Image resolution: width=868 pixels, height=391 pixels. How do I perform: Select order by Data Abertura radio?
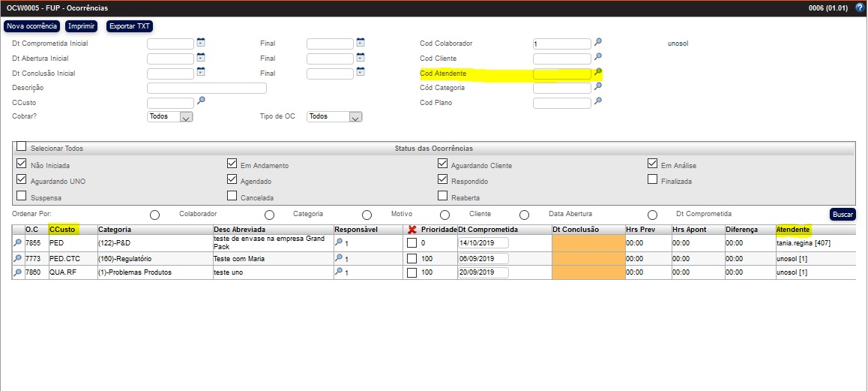tap(524, 215)
